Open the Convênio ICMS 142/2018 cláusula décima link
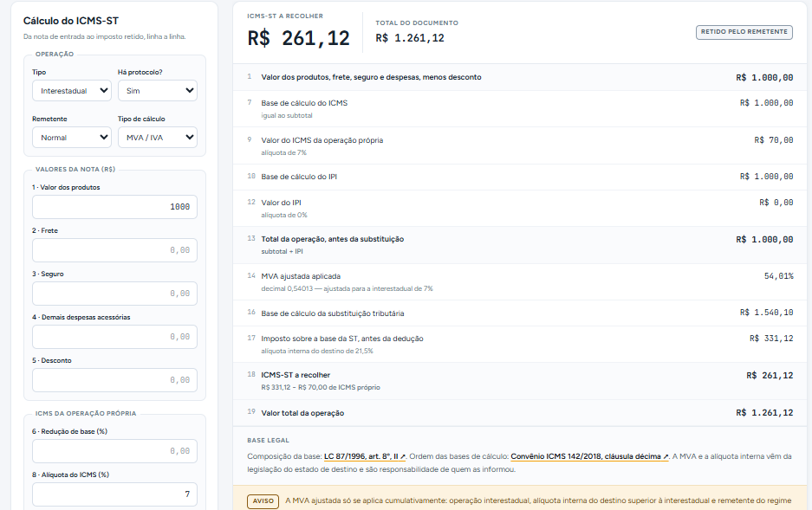 coord(589,456)
